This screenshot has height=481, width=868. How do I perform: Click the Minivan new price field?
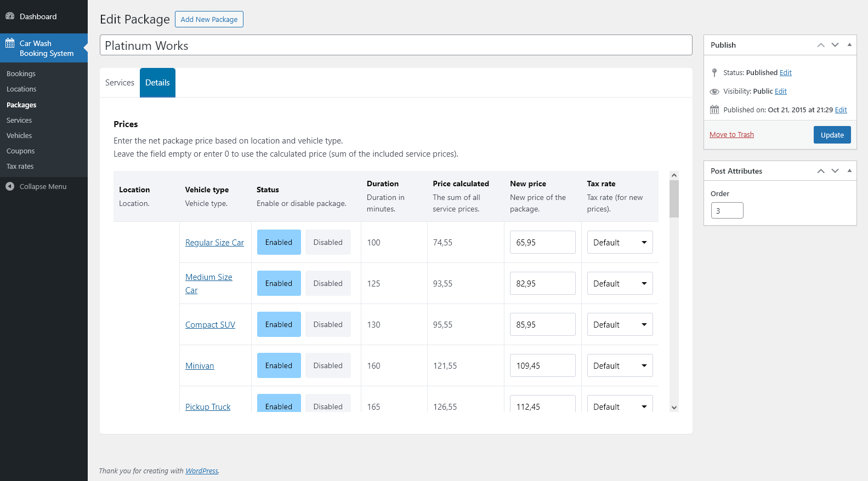tap(542, 365)
